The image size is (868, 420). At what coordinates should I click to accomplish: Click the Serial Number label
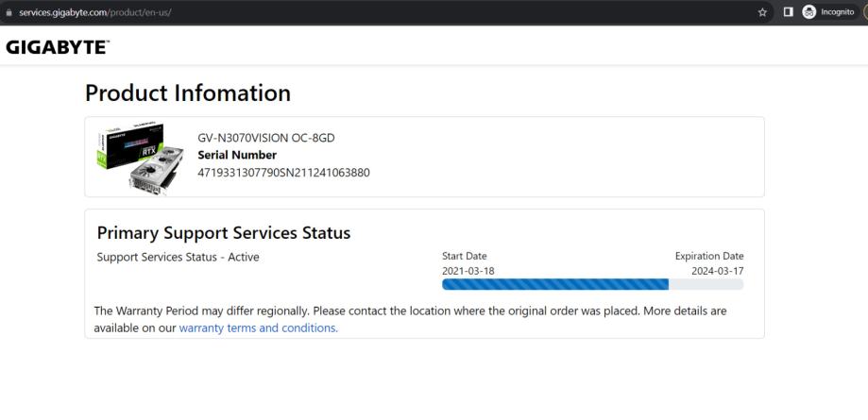[x=237, y=155]
